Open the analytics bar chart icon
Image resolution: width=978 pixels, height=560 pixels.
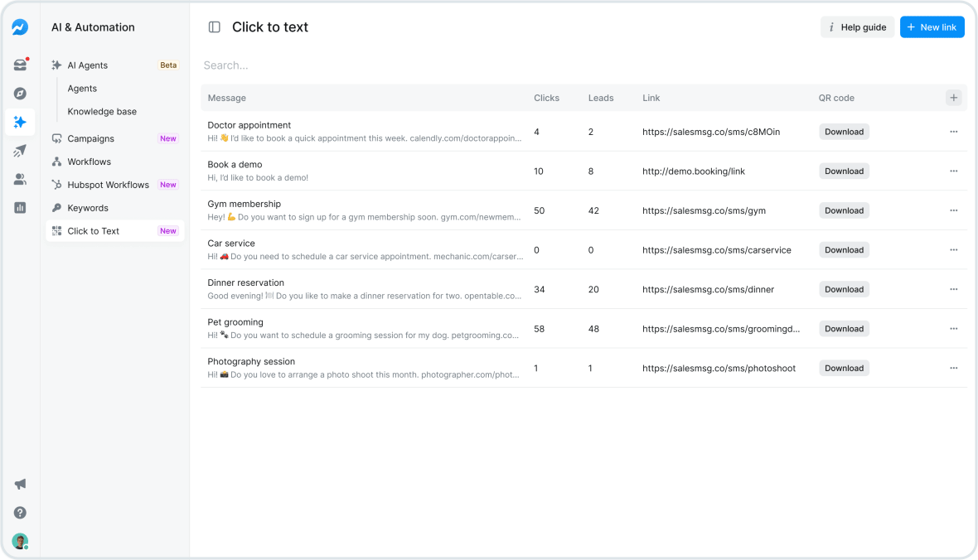[x=20, y=207]
